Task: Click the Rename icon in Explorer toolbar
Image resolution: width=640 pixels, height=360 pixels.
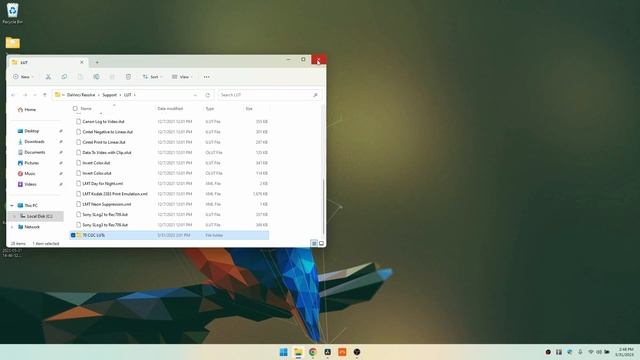Action: [x=96, y=77]
